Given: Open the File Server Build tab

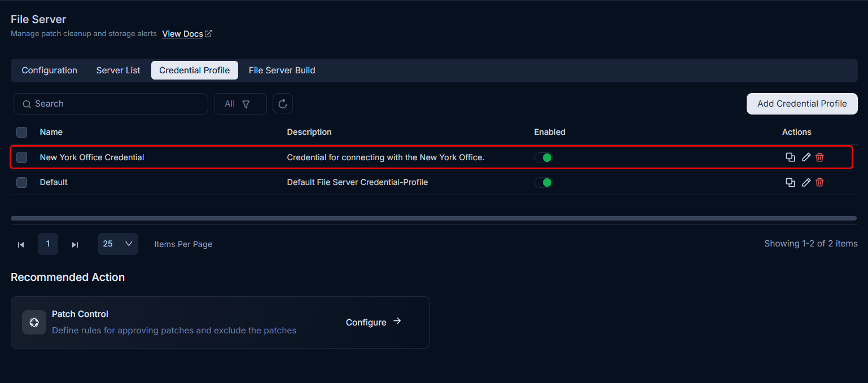Looking at the screenshot, I should coord(282,71).
